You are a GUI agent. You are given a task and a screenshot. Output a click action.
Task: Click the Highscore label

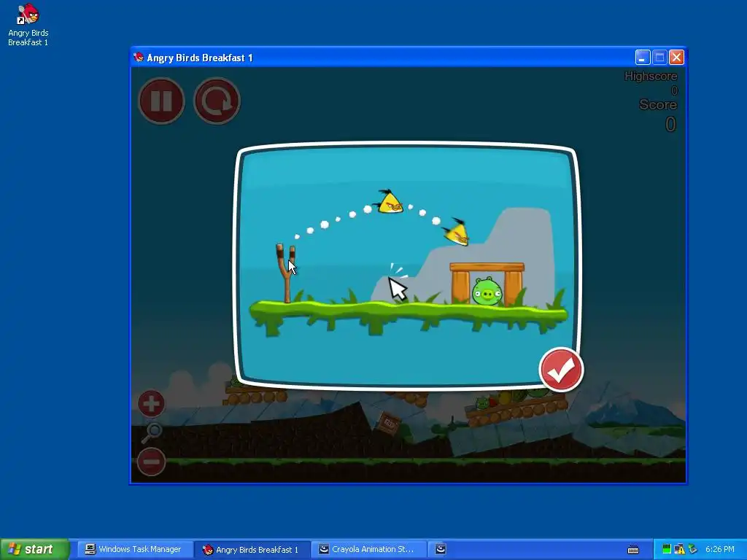650,76
